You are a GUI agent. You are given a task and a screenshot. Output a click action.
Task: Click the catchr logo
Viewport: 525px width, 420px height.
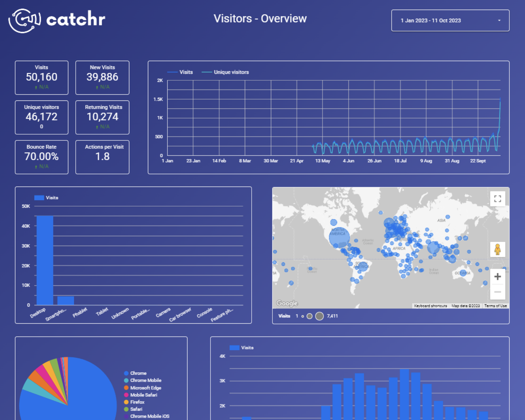56,20
